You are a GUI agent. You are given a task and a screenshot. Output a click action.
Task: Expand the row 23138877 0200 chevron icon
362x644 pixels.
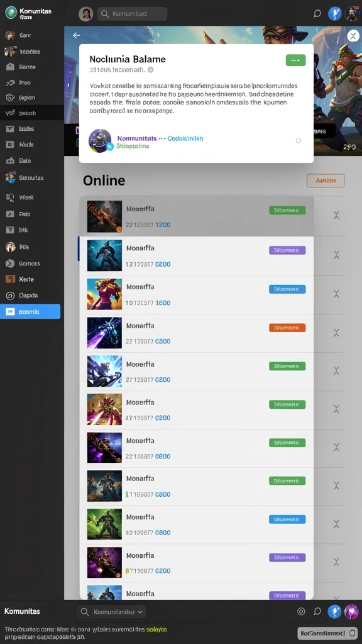[x=337, y=332]
